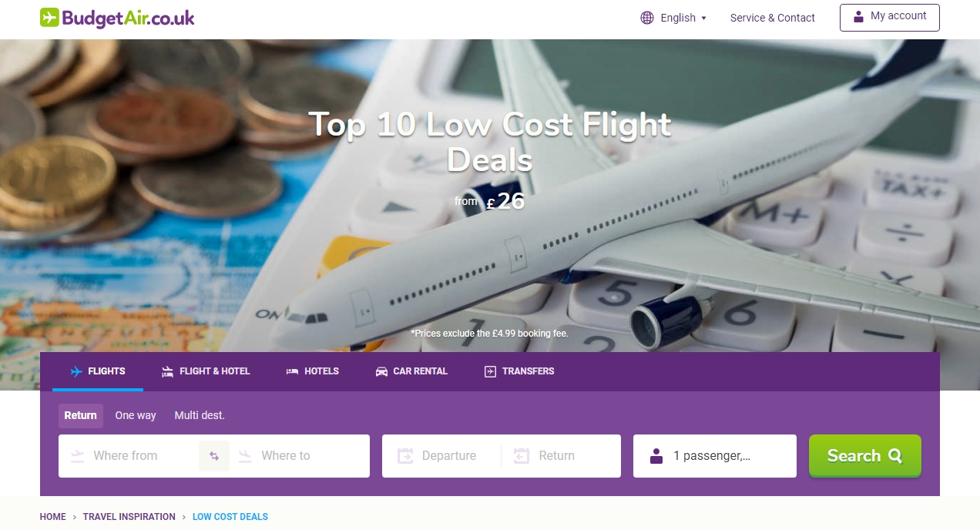Select the Return trip option
Screen dimensions: 980x530
81,415
